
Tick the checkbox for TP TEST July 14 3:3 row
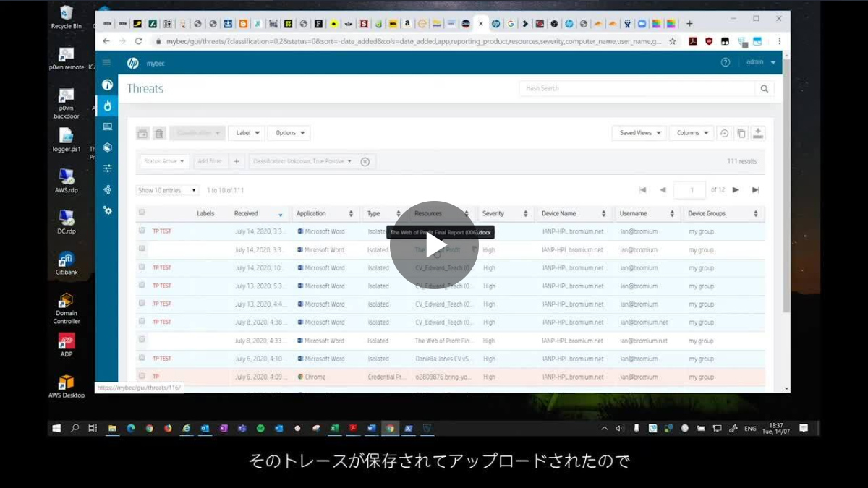142,231
